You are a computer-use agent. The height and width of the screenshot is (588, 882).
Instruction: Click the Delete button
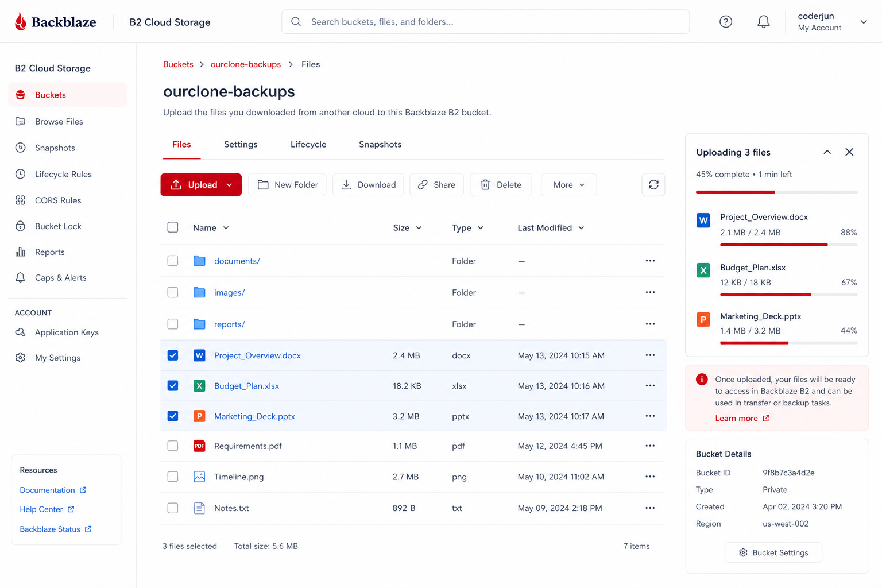coord(501,185)
